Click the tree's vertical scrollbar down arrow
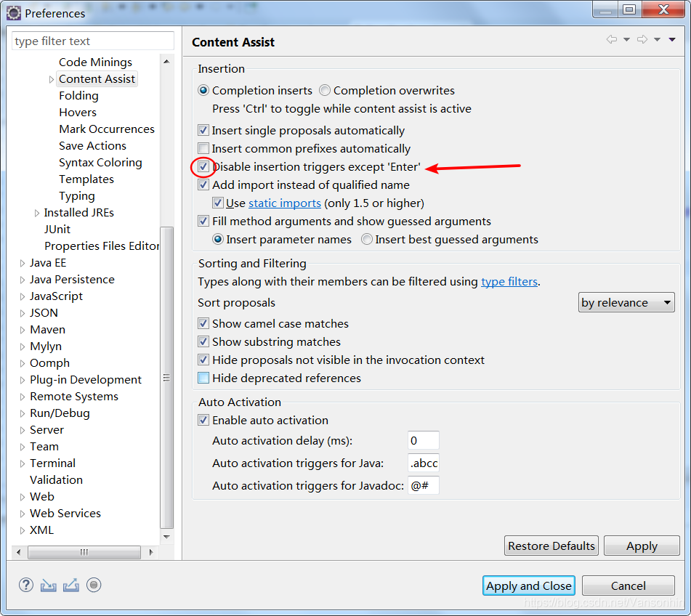 (x=166, y=537)
